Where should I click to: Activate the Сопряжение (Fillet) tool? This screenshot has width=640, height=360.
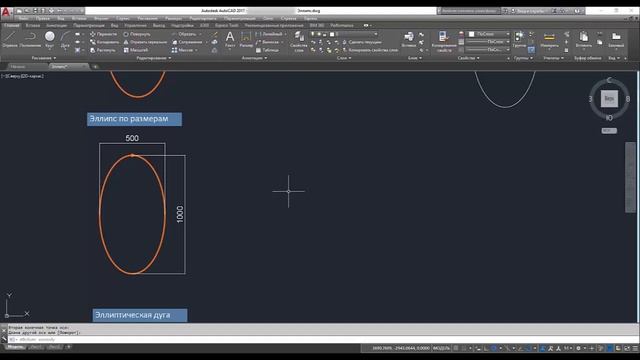coord(187,42)
